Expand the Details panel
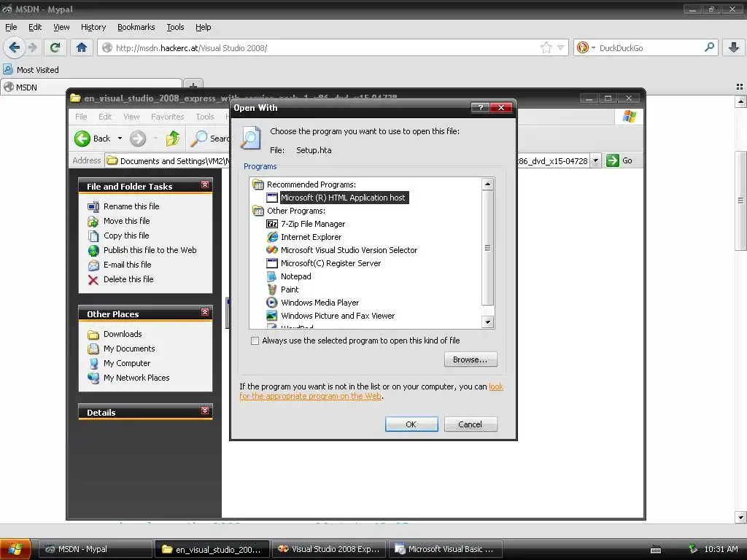747x560 pixels. tap(205, 411)
